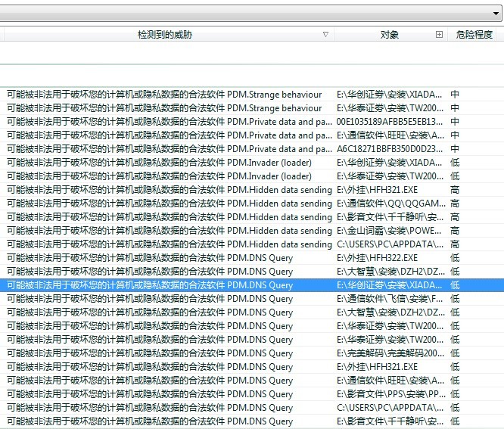Click the highlighted DNS Query row for 华创证券

click(252, 285)
